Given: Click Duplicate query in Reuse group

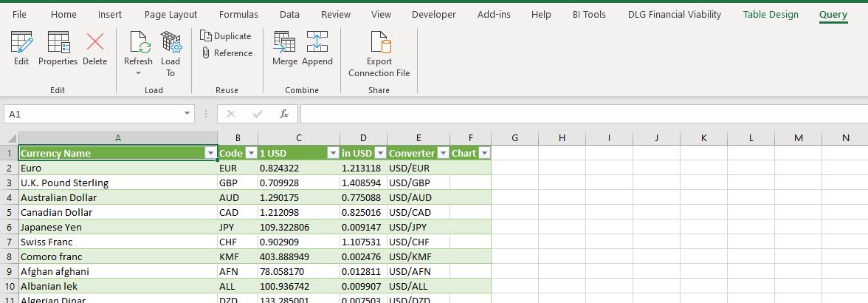Looking at the screenshot, I should coord(226,35).
